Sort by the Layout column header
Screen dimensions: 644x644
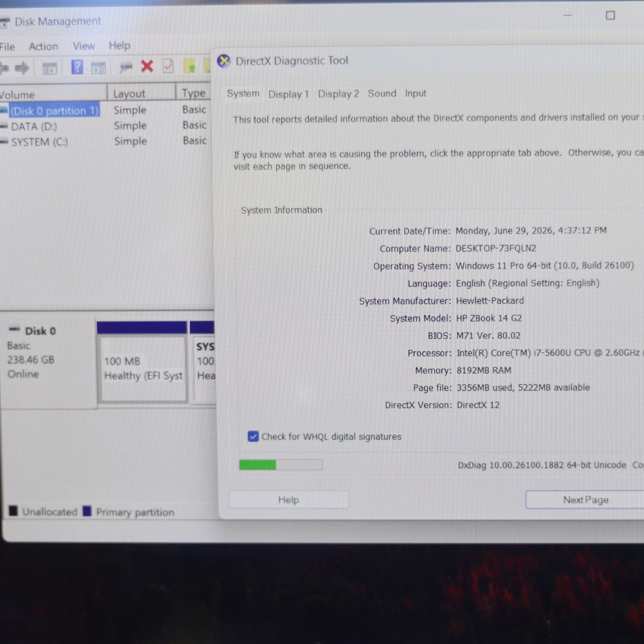[x=142, y=93]
